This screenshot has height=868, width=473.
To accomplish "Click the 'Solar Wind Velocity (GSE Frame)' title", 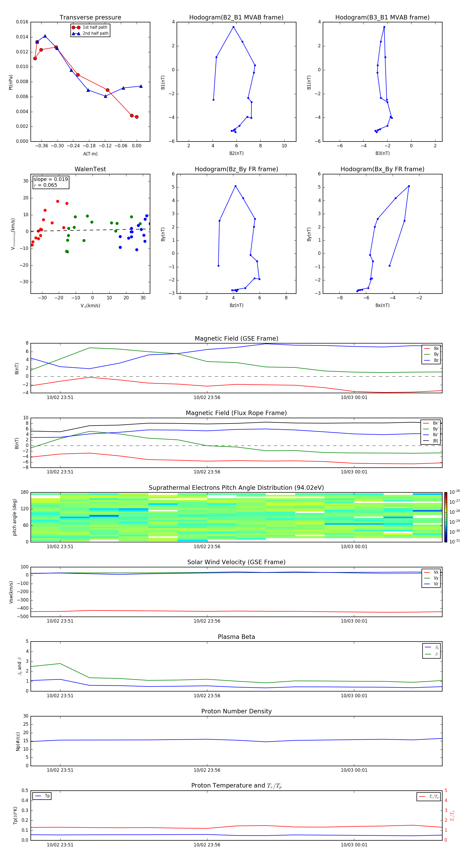I will [236, 562].
